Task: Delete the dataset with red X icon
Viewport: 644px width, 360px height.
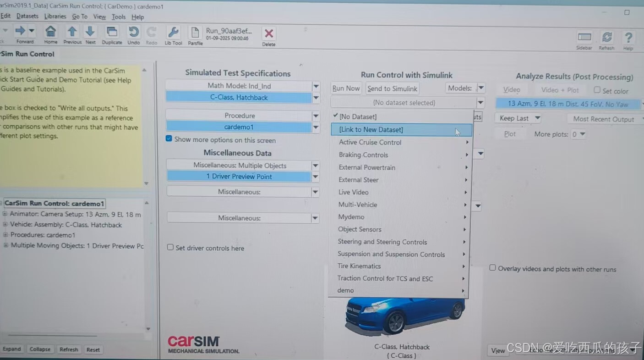Action: [x=269, y=33]
